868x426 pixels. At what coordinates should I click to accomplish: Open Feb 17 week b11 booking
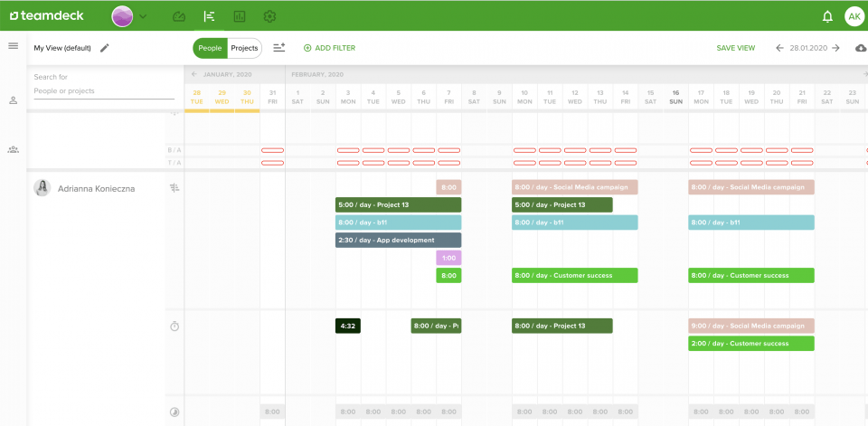tap(751, 222)
